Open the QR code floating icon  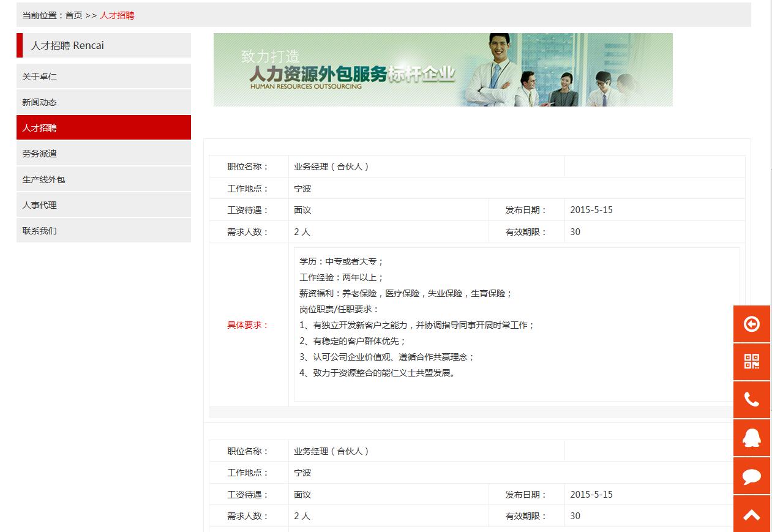752,362
